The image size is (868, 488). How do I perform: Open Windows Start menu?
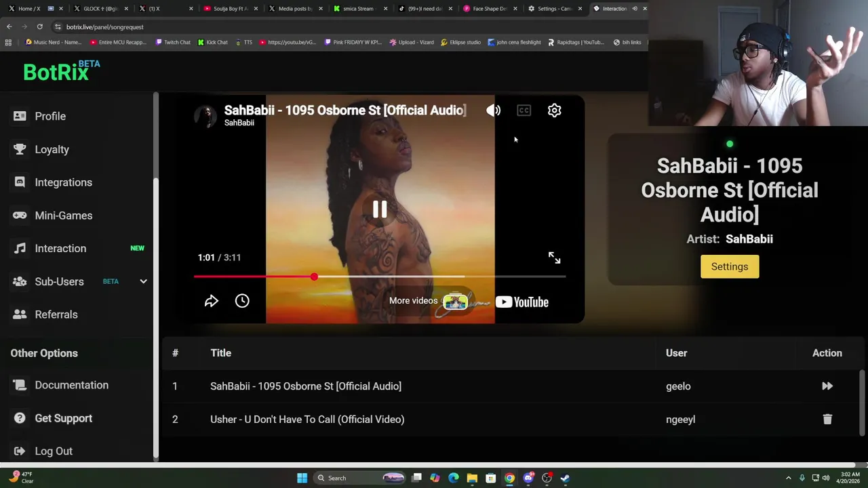(302, 478)
